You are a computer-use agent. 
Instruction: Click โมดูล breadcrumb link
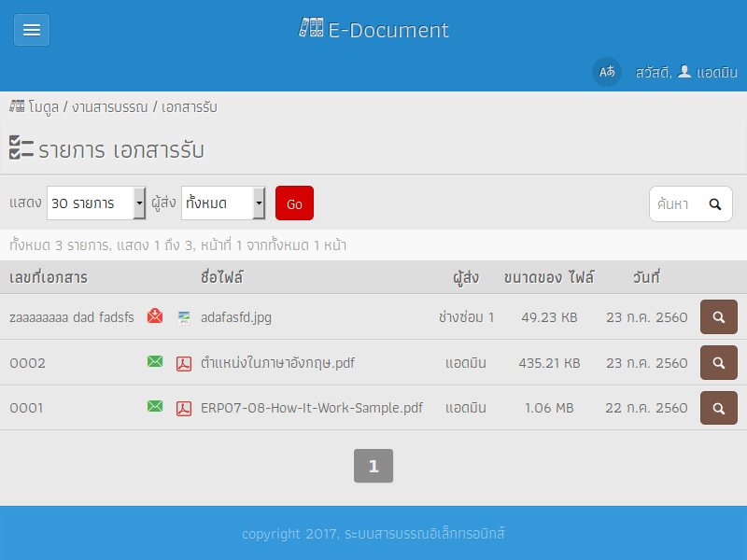(43, 107)
